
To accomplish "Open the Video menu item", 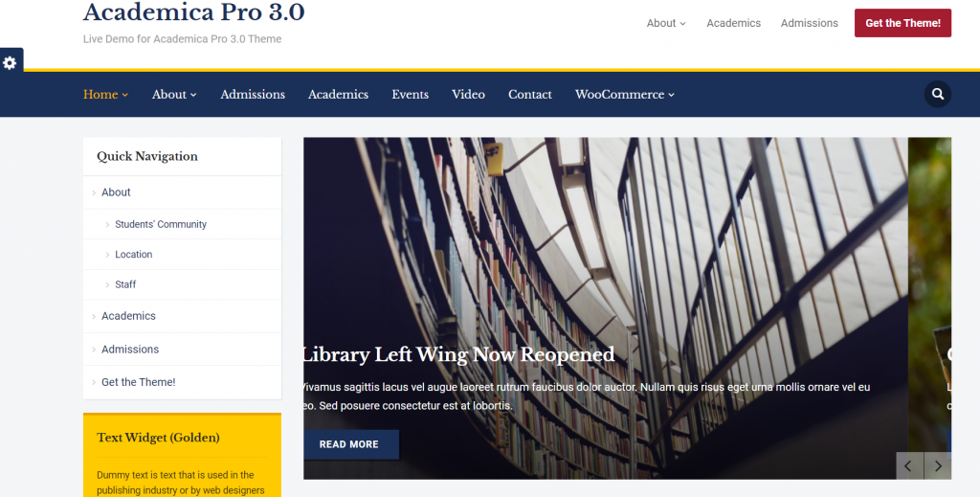I will pyautogui.click(x=468, y=94).
